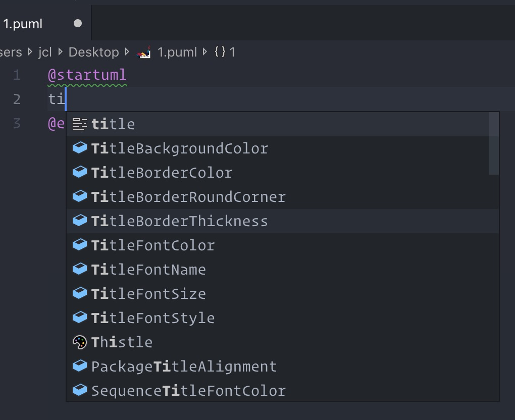The height and width of the screenshot is (420, 515).
Task: Select TitleBorderThickness from the suggestions
Action: pyautogui.click(x=179, y=221)
